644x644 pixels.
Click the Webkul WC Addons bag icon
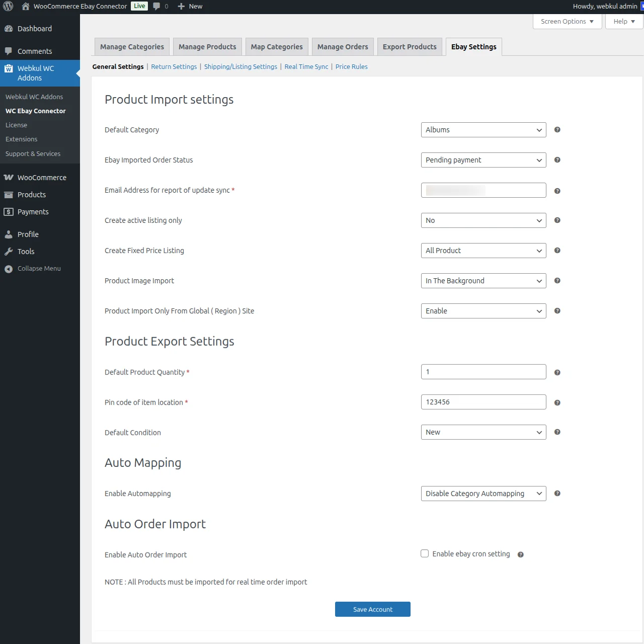coord(9,68)
